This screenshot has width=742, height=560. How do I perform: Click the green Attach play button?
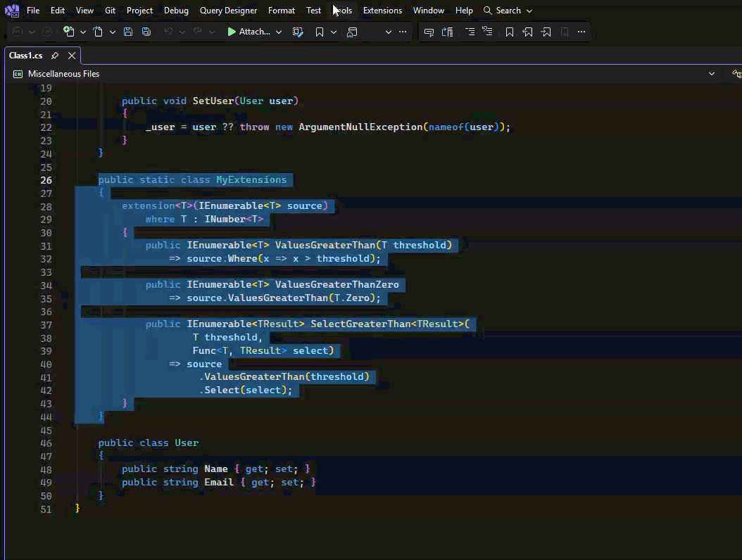(232, 32)
